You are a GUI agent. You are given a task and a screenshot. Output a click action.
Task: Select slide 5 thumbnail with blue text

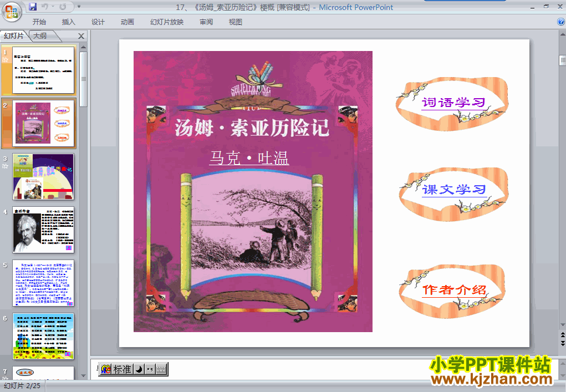pyautogui.click(x=43, y=283)
